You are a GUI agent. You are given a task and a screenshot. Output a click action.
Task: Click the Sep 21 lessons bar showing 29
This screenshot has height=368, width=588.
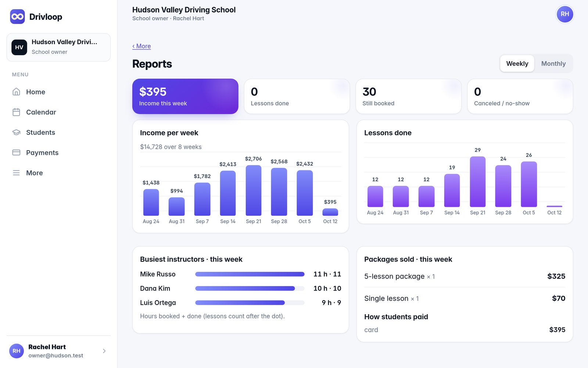478,182
